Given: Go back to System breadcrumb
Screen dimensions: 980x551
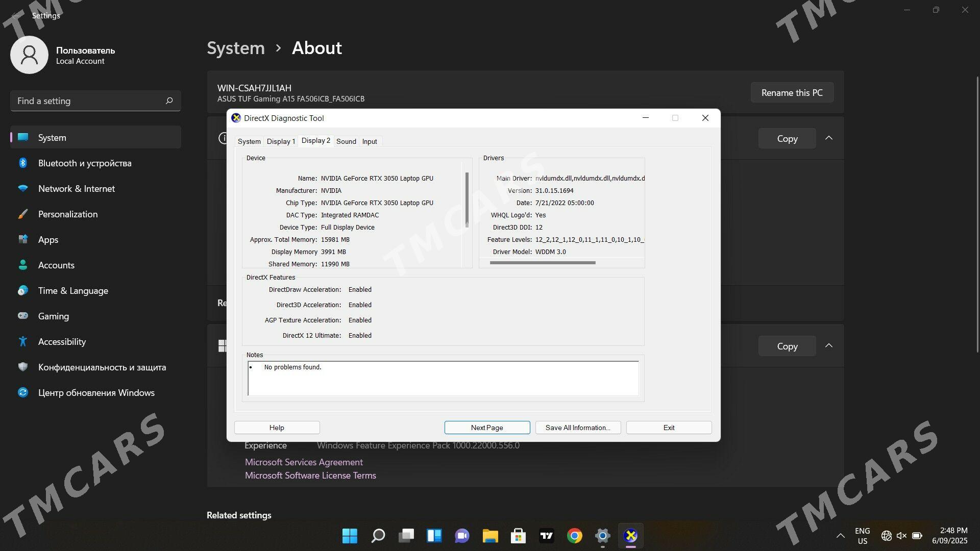Looking at the screenshot, I should click(x=236, y=48).
